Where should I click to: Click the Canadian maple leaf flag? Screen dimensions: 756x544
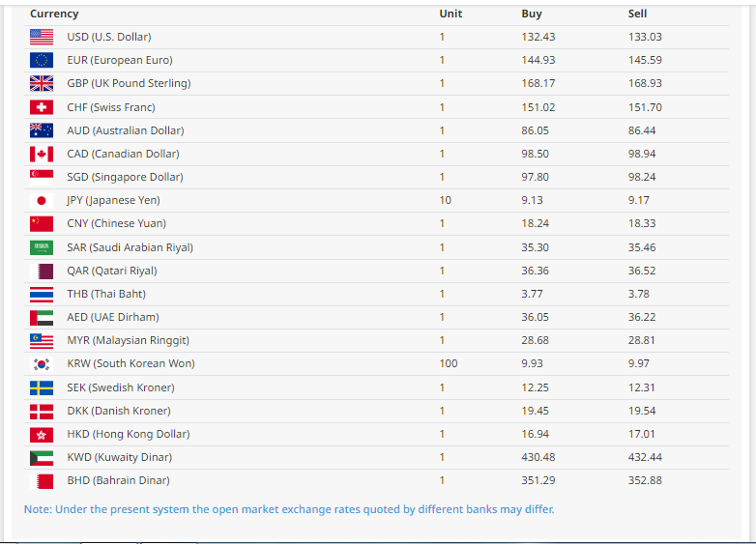click(42, 154)
